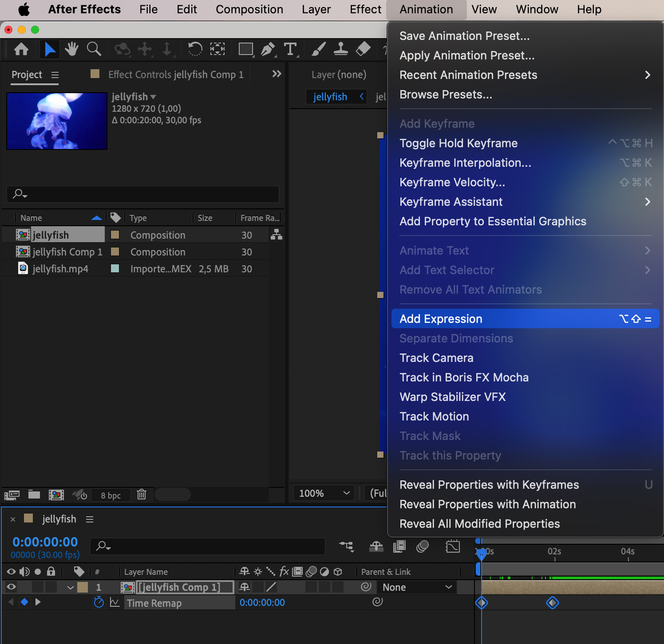The width and height of the screenshot is (664, 644).
Task: Select the Rotation tool
Action: coord(195,49)
